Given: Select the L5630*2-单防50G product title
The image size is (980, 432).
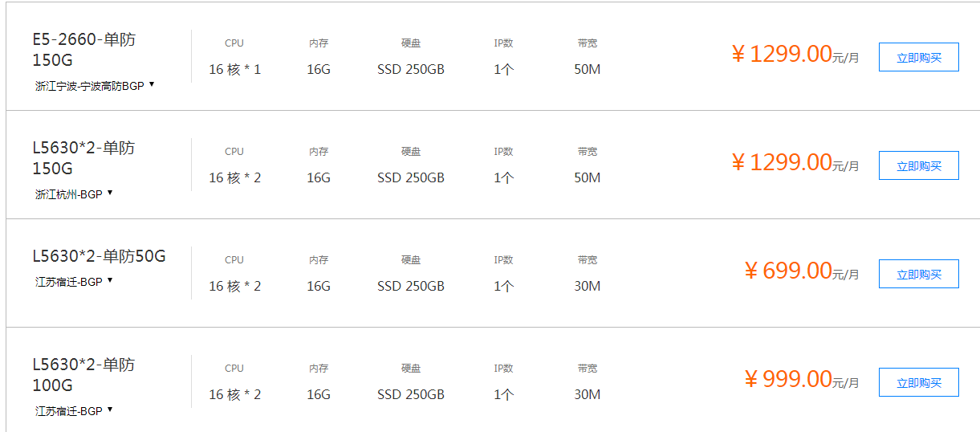Looking at the screenshot, I should (x=99, y=256).
